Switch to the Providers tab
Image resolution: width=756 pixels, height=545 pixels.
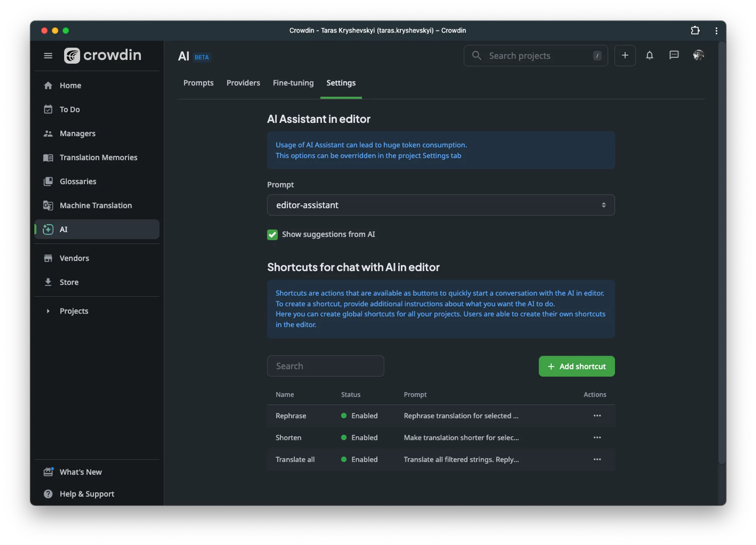click(x=243, y=83)
